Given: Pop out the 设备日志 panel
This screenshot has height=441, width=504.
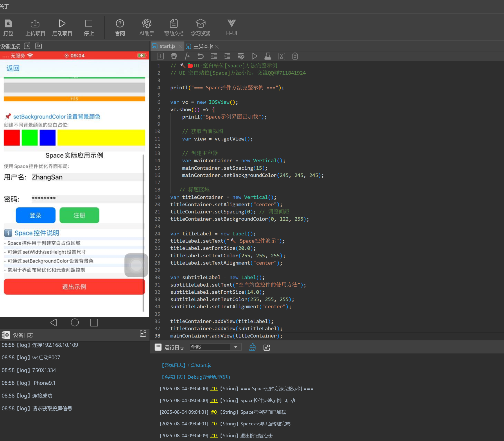Looking at the screenshot, I should tap(143, 334).
